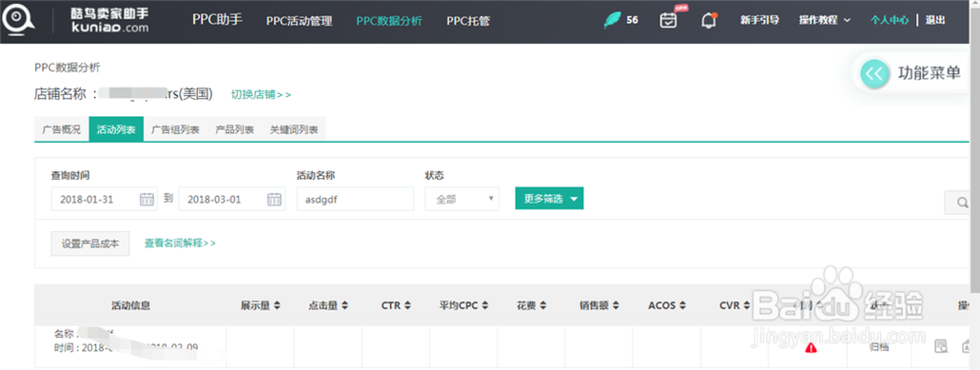
Task: Open the 查看名词解释>> link
Action: 180,243
